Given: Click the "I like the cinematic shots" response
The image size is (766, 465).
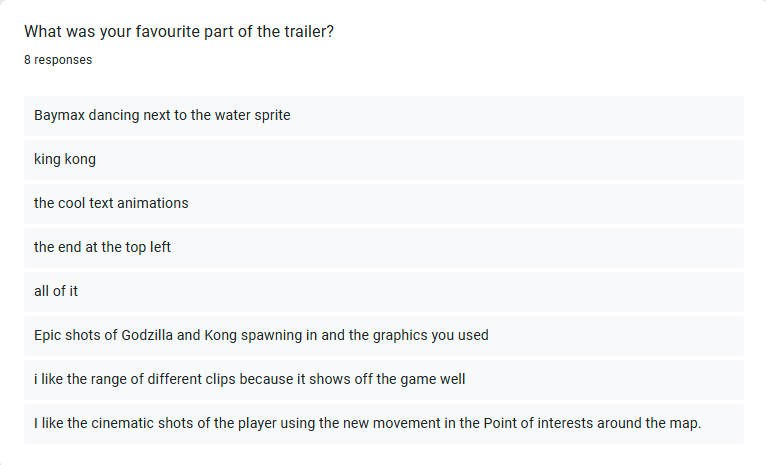Looking at the screenshot, I should pos(367,423).
